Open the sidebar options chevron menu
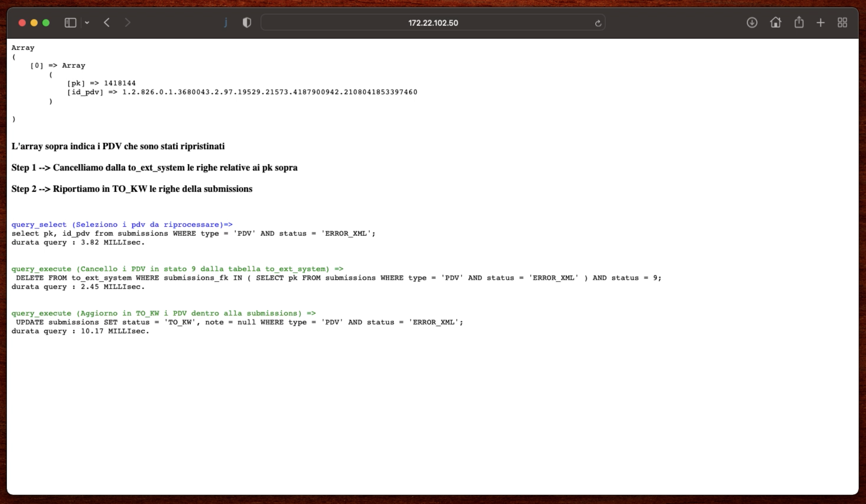 point(87,23)
